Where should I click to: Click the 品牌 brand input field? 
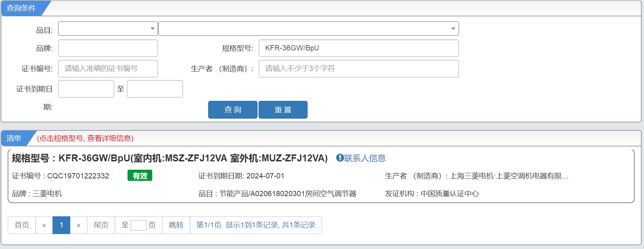point(108,48)
